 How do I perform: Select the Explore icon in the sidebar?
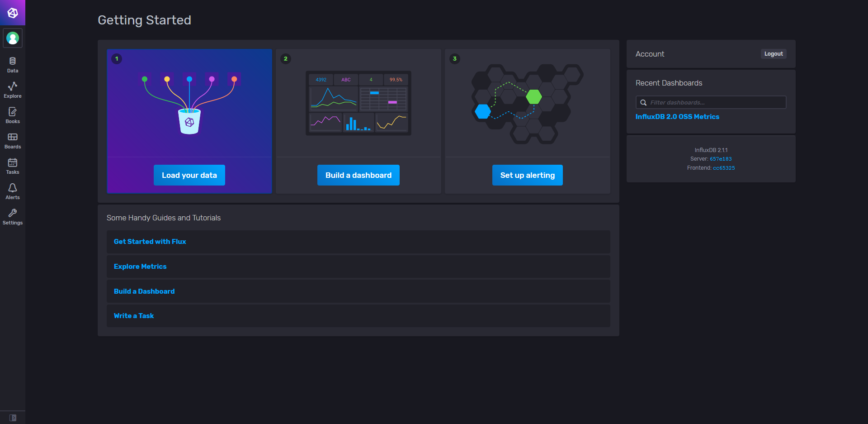point(12,89)
